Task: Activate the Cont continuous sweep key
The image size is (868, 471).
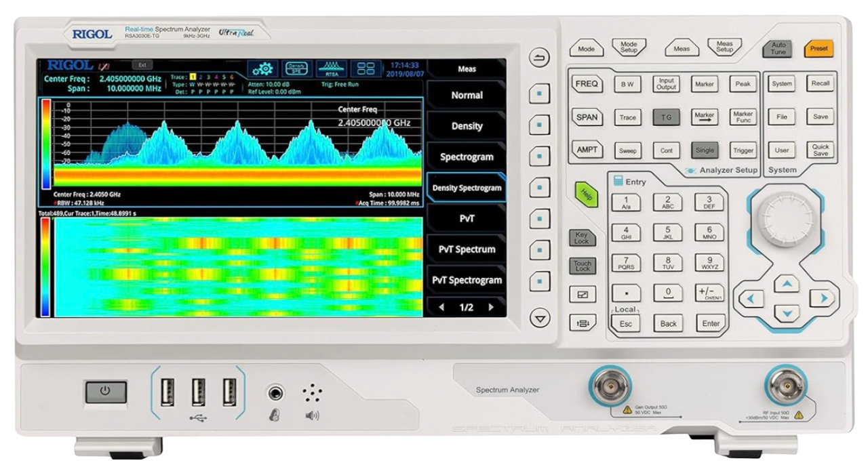Action: click(666, 150)
